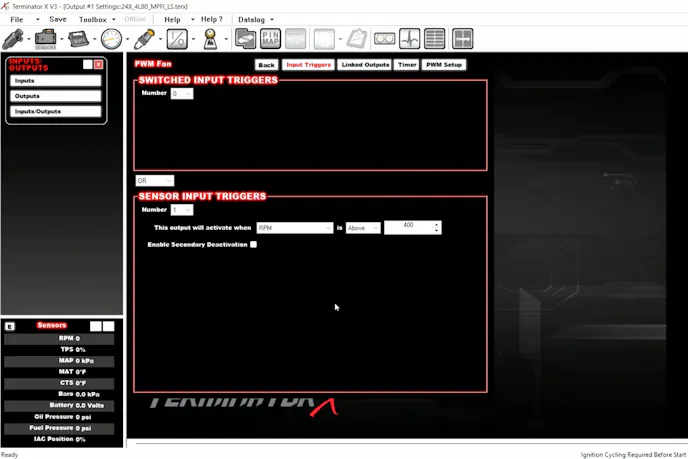This screenshot has width=688, height=459.
Task: Select Outputs in the Inputs/Outputs panel
Action: click(55, 96)
